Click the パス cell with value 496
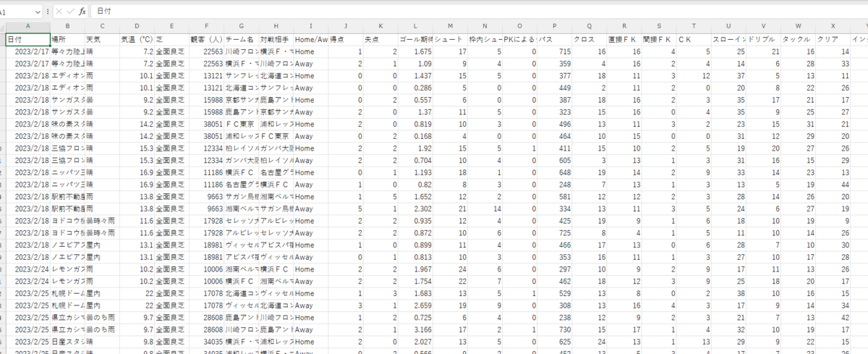This screenshot has height=354, width=868. [x=554, y=124]
